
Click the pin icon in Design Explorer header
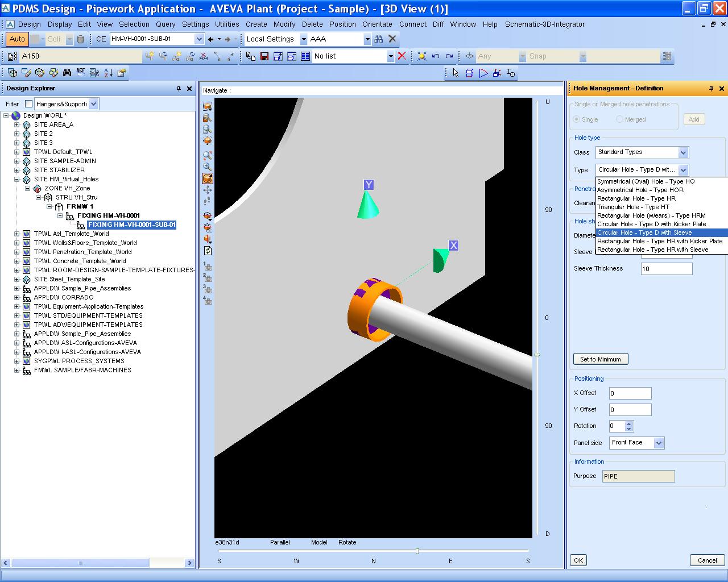[179, 89]
